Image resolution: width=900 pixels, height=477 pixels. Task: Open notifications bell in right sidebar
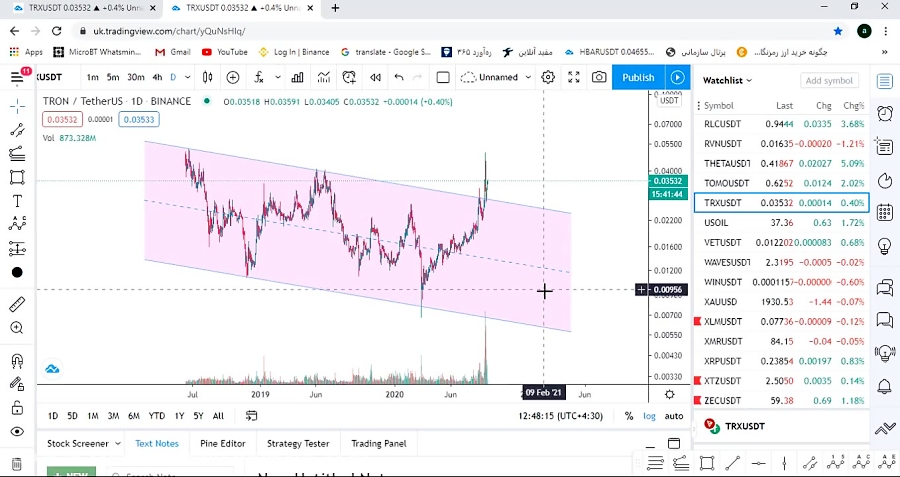(x=885, y=386)
